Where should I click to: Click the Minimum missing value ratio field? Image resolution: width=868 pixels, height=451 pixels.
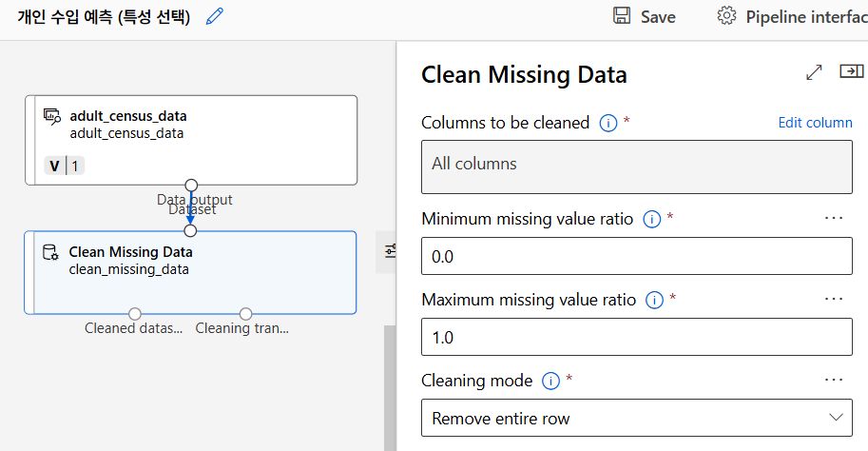point(637,257)
